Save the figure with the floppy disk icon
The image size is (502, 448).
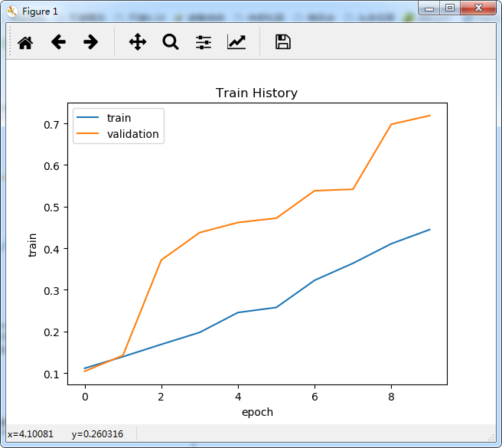[283, 42]
